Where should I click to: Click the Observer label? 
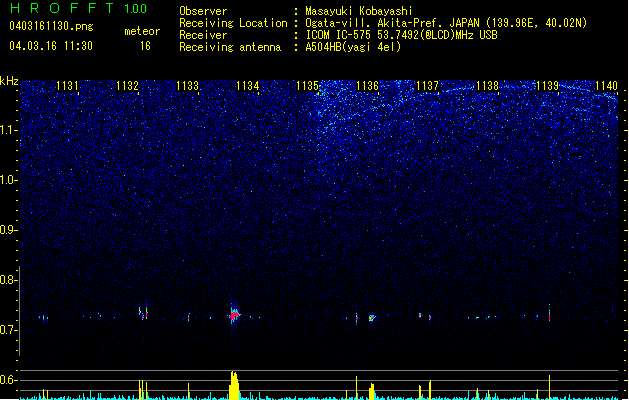coord(203,11)
